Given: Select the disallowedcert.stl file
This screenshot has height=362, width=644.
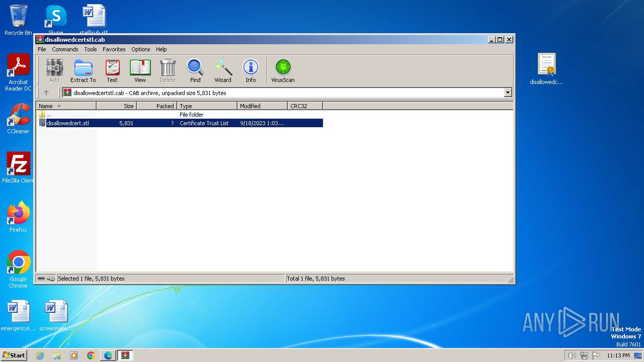Looking at the screenshot, I should 67,123.
